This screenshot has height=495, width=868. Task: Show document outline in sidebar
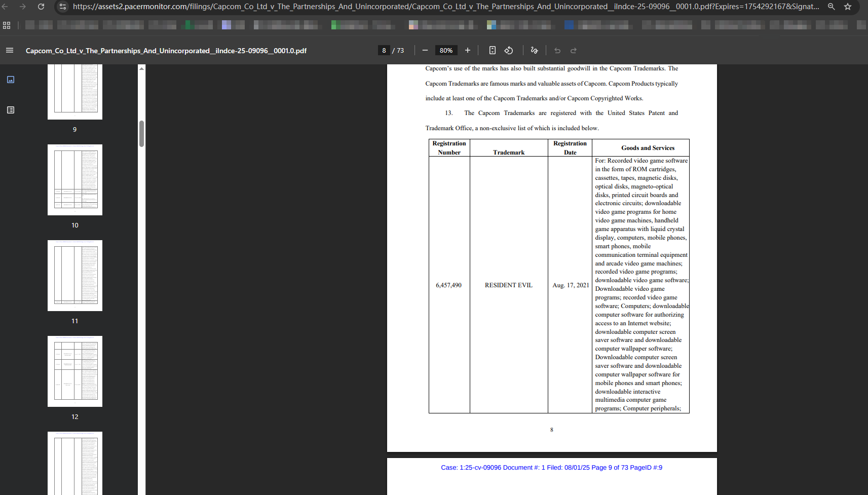(11, 110)
